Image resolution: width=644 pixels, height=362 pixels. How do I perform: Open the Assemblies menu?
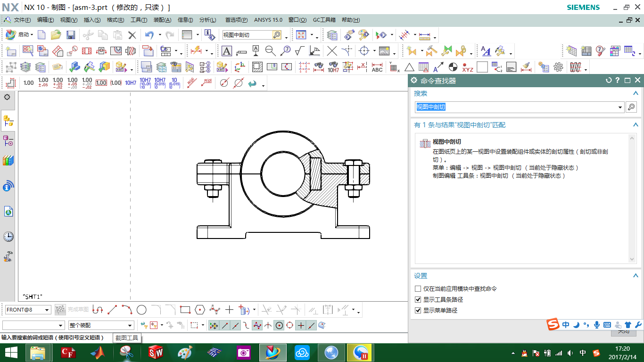(x=163, y=20)
